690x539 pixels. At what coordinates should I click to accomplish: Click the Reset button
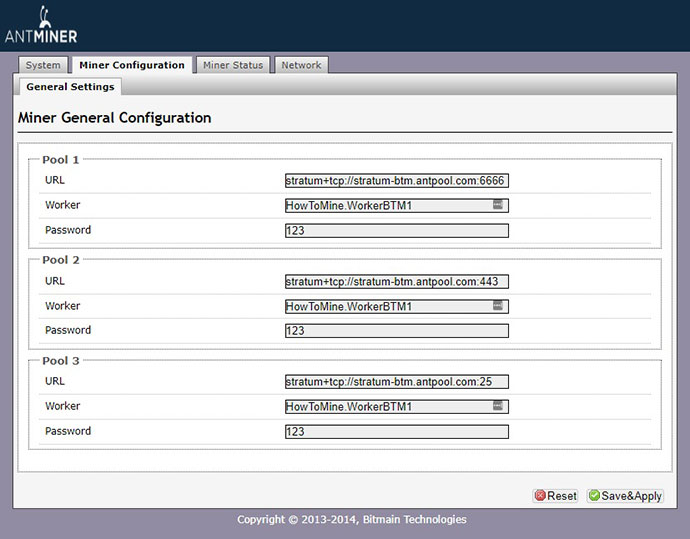pyautogui.click(x=555, y=496)
